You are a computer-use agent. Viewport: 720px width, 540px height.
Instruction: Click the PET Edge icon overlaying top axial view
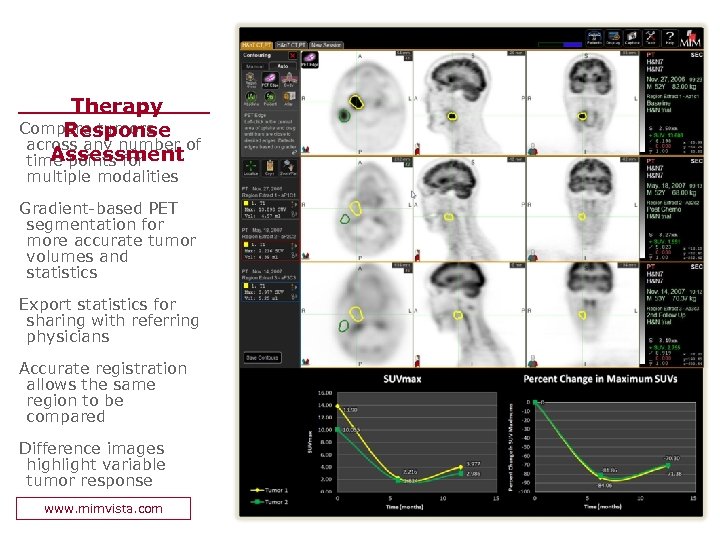click(310, 59)
